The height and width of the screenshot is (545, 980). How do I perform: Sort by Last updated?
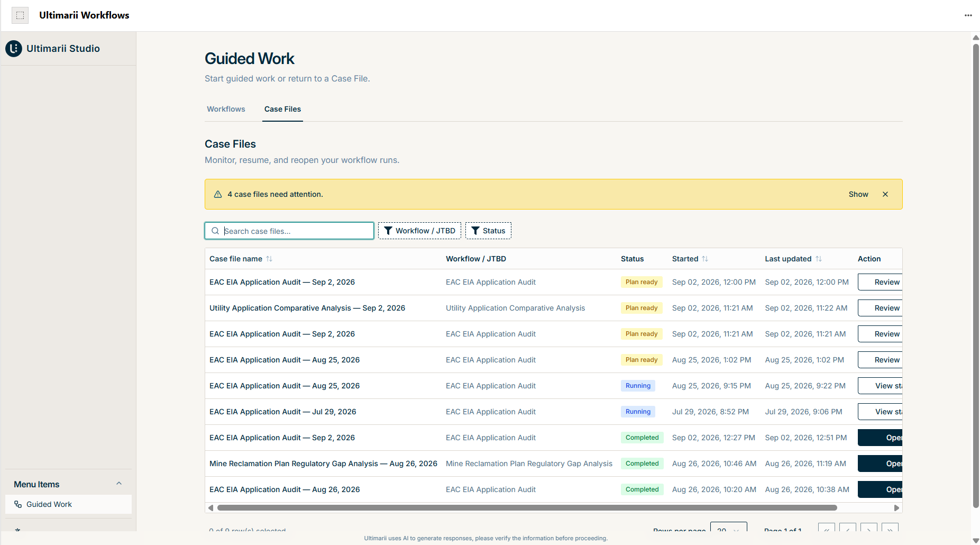tap(793, 259)
